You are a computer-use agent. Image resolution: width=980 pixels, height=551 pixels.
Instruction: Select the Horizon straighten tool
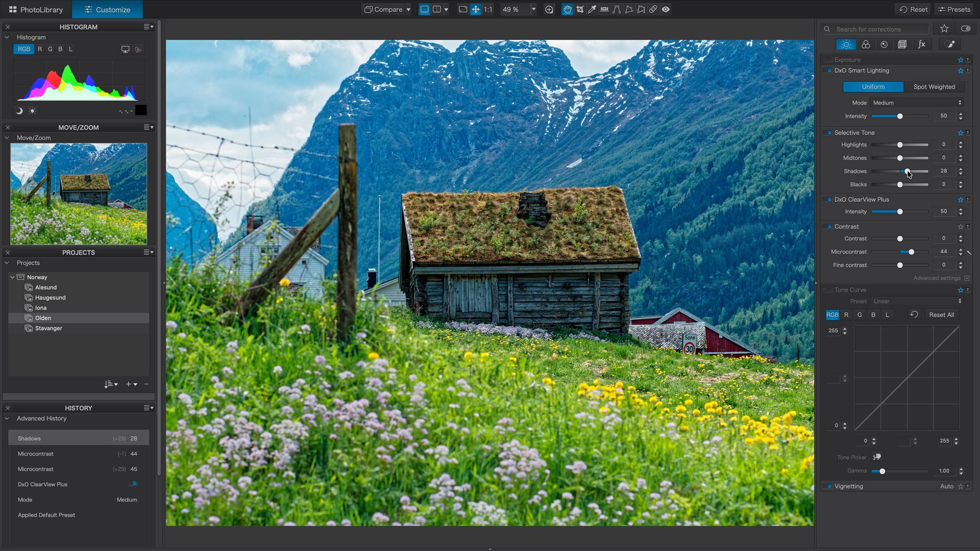(604, 9)
